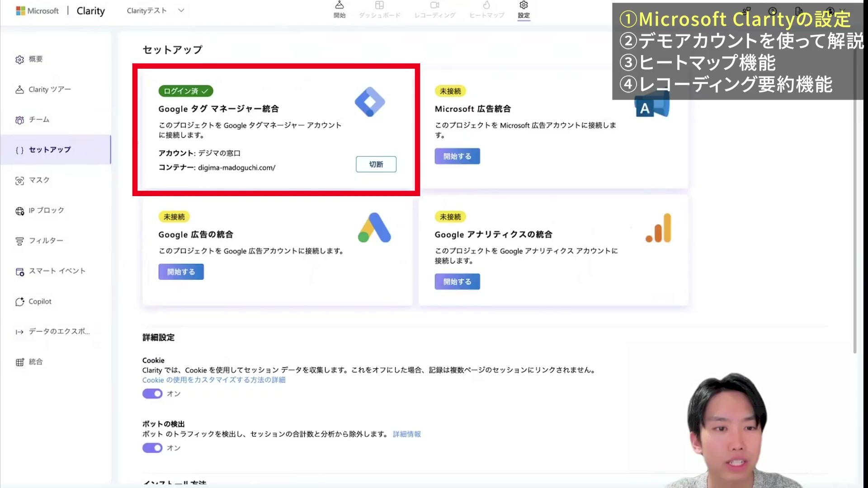Click the コンテナー digima-madoguchi.com/ text
This screenshot has height=488, width=868.
pos(217,168)
